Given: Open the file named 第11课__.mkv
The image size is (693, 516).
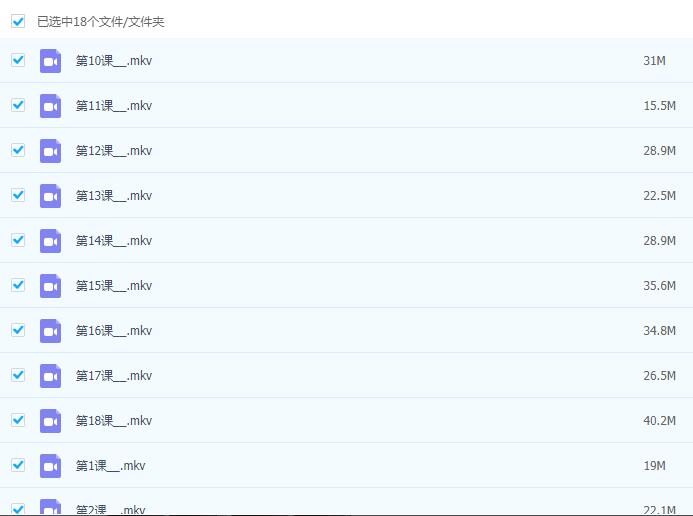Looking at the screenshot, I should (114, 106).
